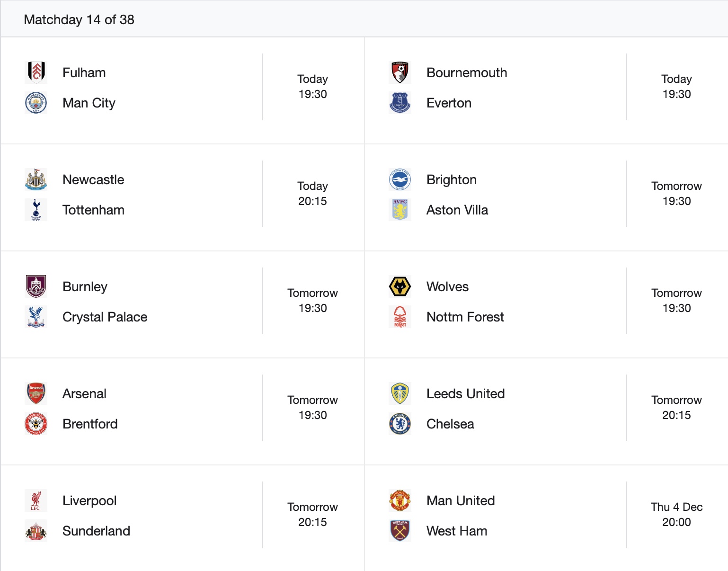Open the Crystal Palace team name
Image resolution: width=728 pixels, height=571 pixels.
pos(105,317)
